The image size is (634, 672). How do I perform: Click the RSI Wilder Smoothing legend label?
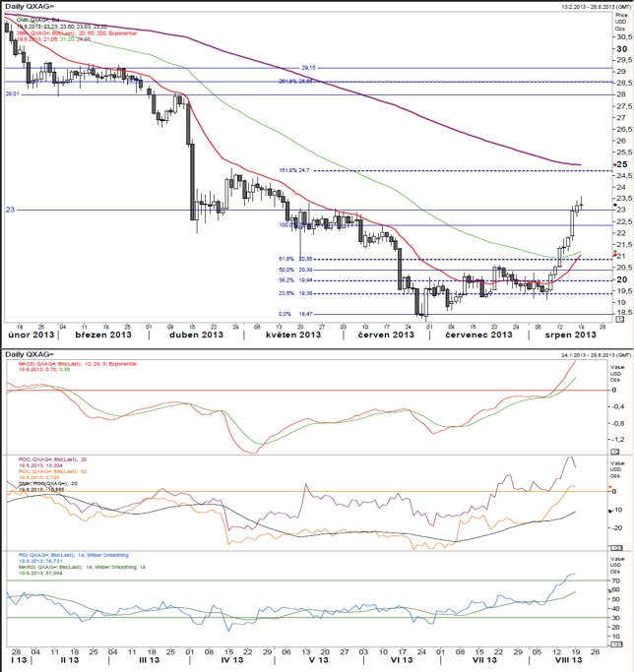[74, 555]
